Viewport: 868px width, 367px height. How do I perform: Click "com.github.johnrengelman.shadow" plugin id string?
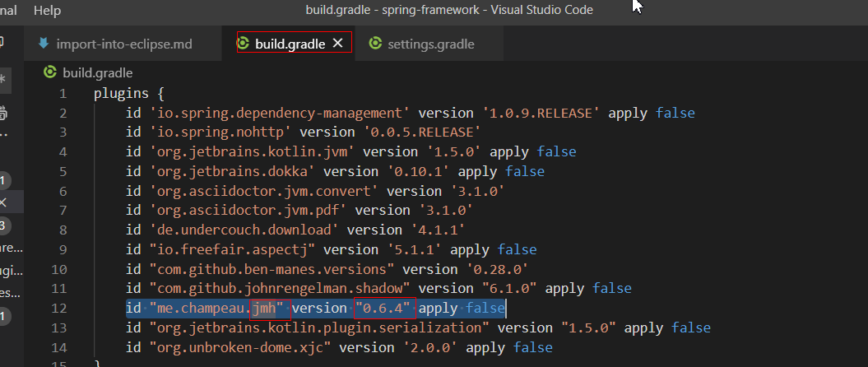280,288
